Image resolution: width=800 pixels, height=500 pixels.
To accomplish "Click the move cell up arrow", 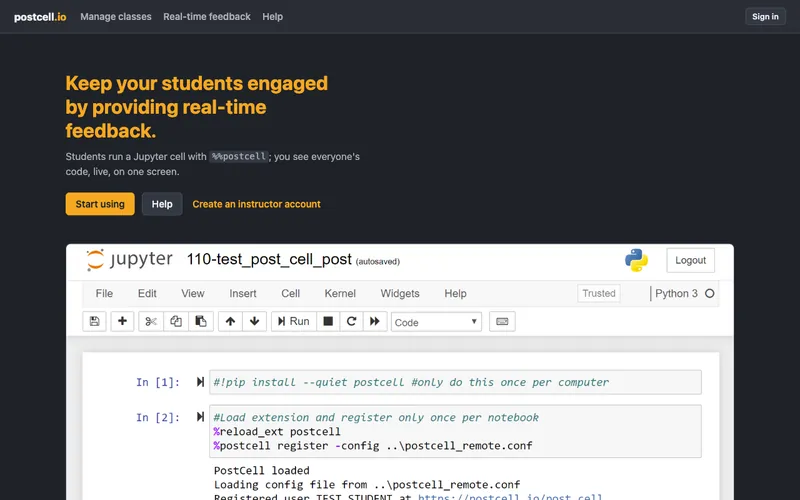I will tap(231, 321).
